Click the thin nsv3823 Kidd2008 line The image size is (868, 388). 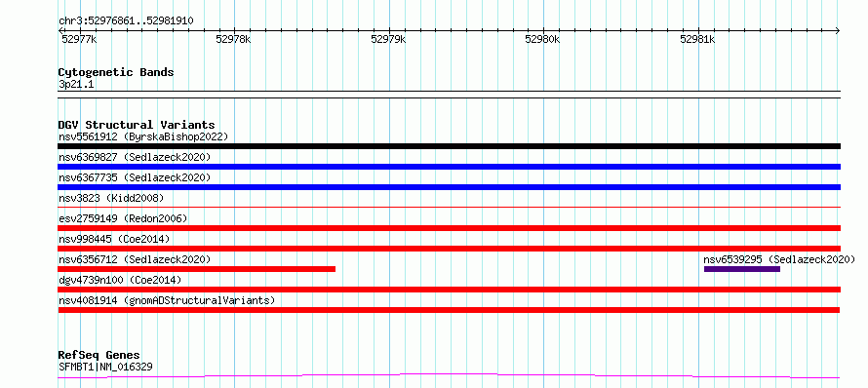coord(449,207)
